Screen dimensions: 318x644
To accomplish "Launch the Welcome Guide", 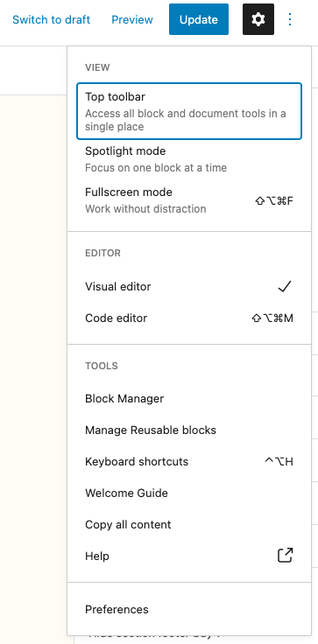I will click(x=189, y=493).
